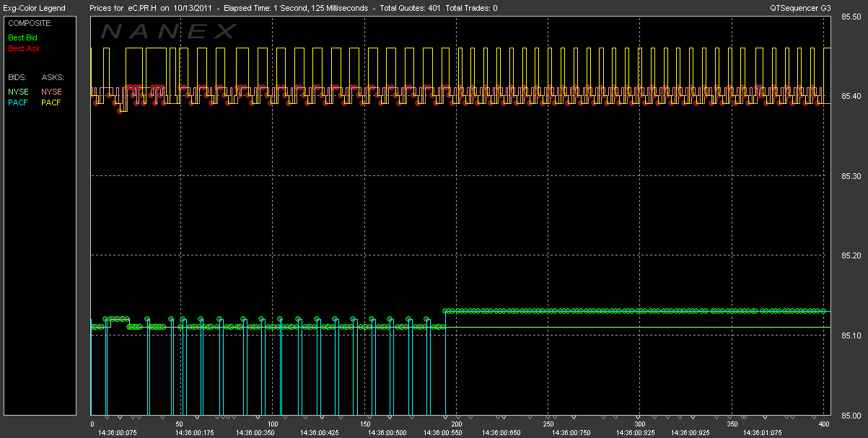This screenshot has width=868, height=438.
Task: Select the "COMPOSITE:" legend heading
Action: click(x=30, y=23)
